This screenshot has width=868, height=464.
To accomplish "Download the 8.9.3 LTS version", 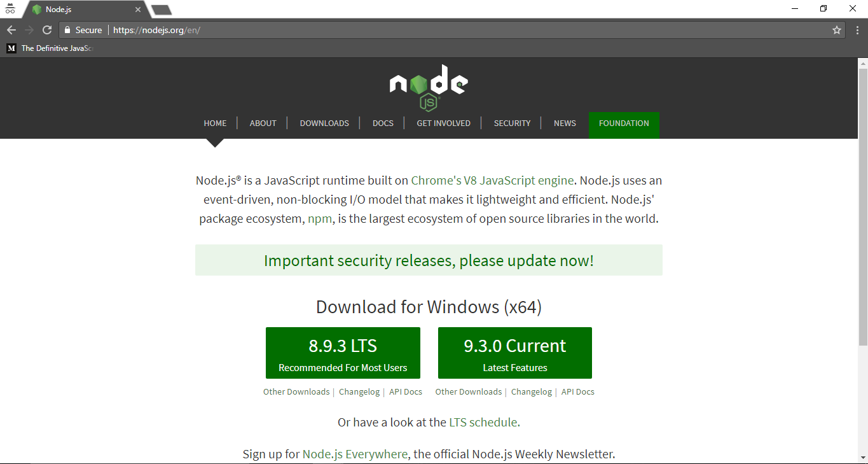I will click(343, 353).
